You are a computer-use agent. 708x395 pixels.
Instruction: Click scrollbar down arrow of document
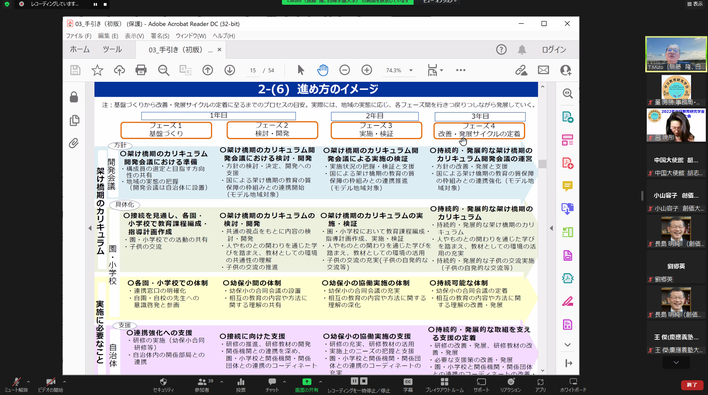tap(542, 371)
